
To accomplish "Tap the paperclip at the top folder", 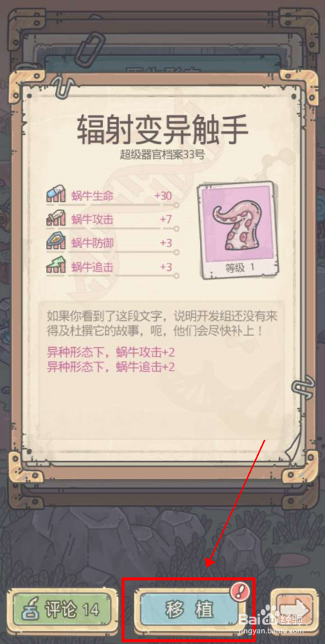I will tap(89, 50).
